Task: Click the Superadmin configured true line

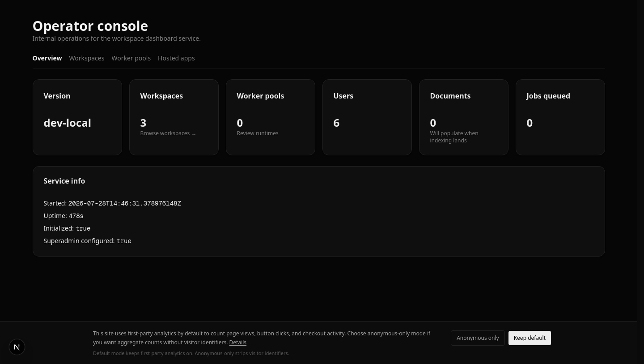Action: (x=87, y=241)
